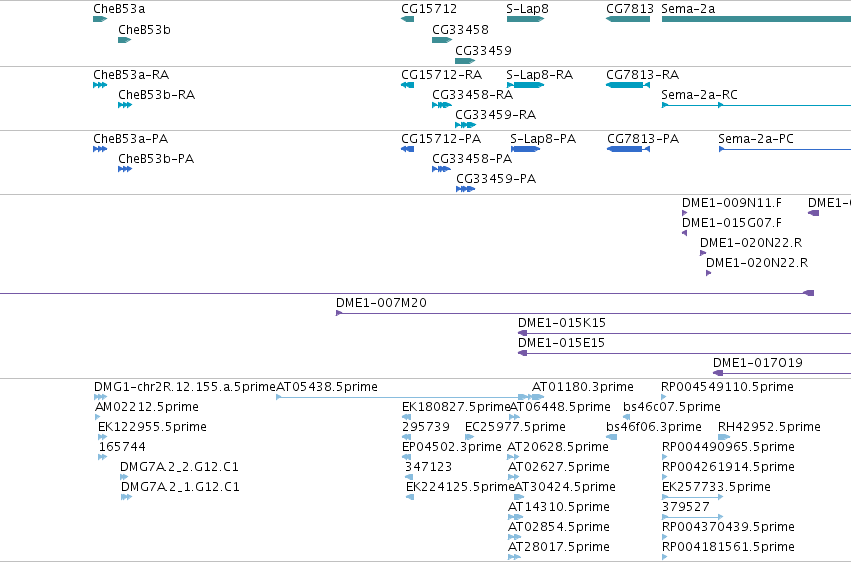Open EST bs46f06.3prime
Screen dimensions: 851x562
(653, 427)
